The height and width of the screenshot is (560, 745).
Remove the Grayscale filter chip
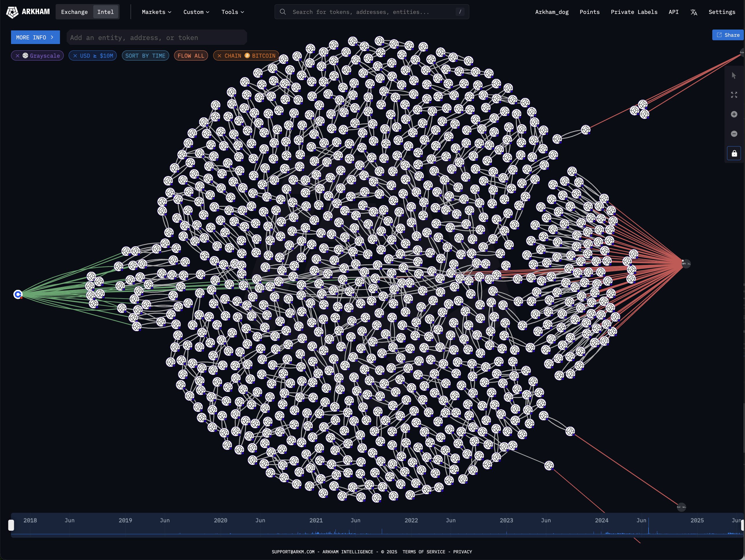click(x=17, y=56)
